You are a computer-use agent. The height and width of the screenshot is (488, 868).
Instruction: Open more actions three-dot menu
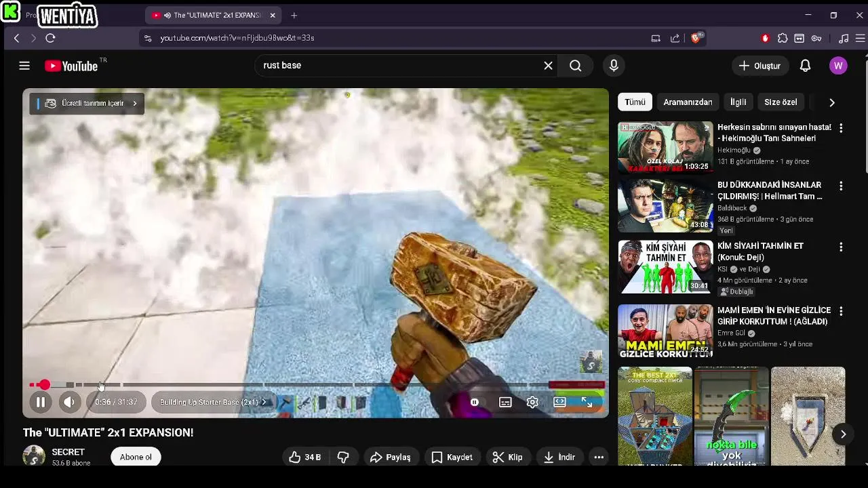pyautogui.click(x=599, y=457)
